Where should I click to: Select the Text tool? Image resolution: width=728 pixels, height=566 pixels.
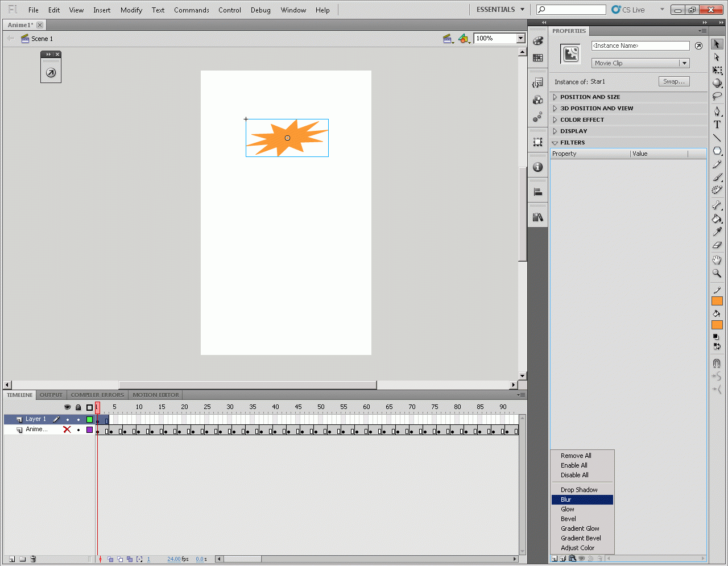[717, 125]
